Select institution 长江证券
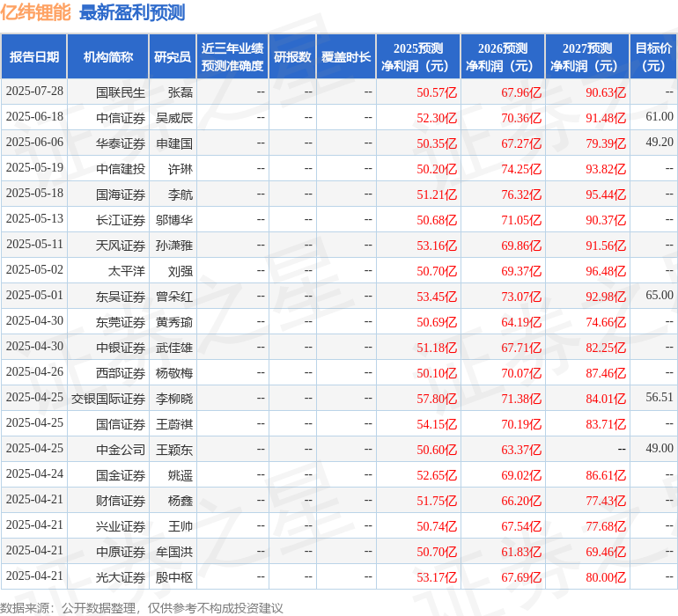This screenshot has height=616, width=678. coord(121,220)
